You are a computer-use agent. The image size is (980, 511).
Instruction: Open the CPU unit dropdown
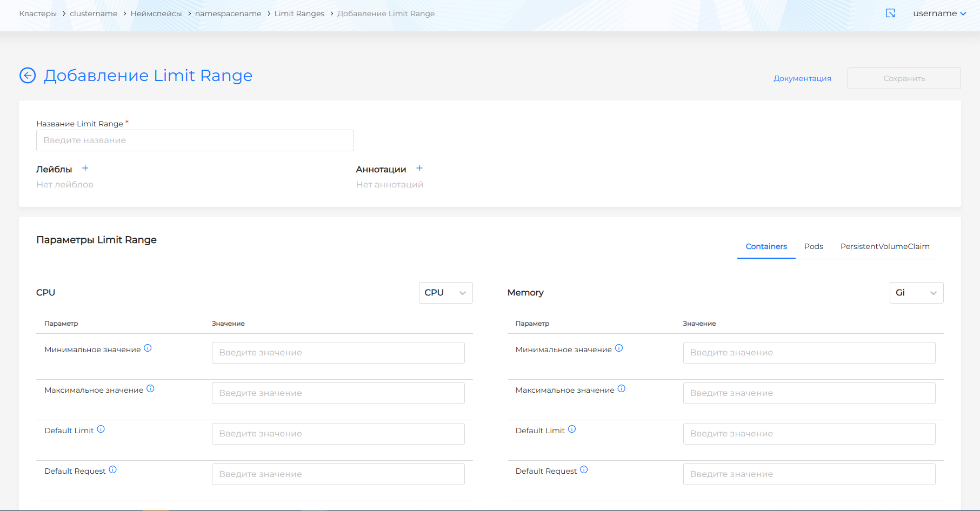click(x=445, y=293)
